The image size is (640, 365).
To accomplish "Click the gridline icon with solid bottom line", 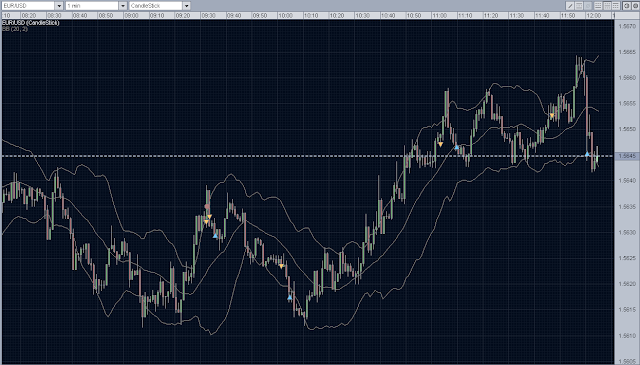I will (x=598, y=6).
